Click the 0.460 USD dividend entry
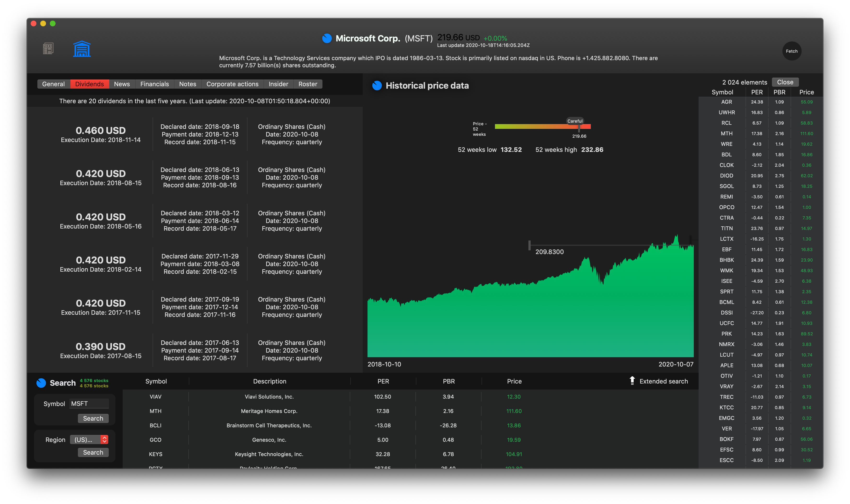Viewport: 850px width, 504px height. [x=195, y=134]
